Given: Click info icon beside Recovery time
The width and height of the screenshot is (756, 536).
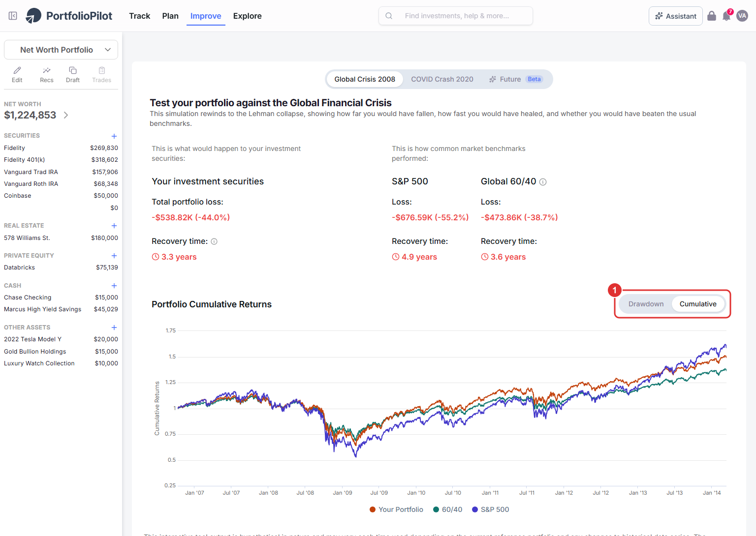Looking at the screenshot, I should (x=214, y=241).
